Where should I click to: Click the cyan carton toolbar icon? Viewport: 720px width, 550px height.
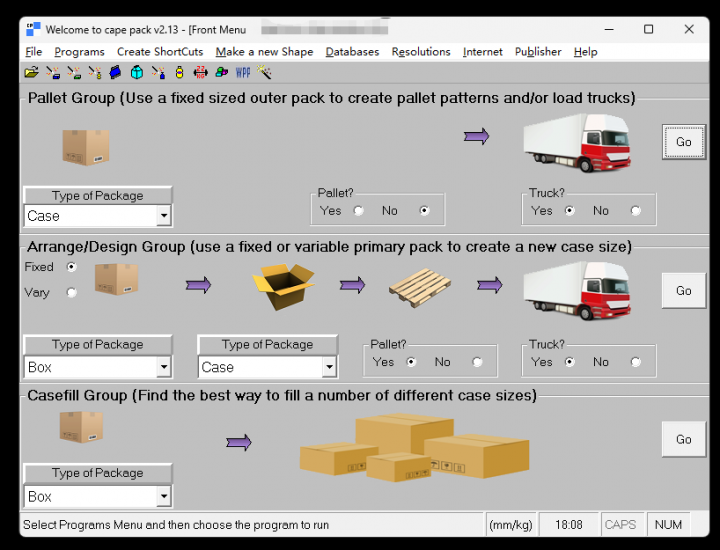(x=137, y=72)
